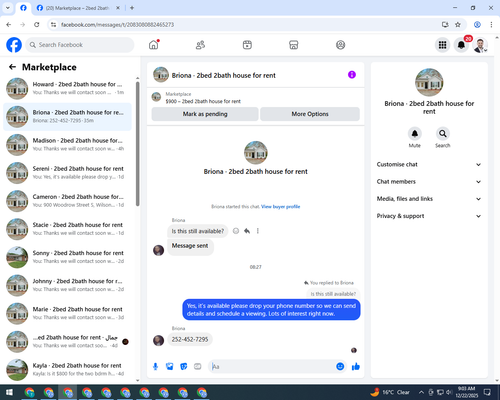This screenshot has width=500, height=400.
Task: Choose a sticker icon in composer
Action: [184, 367]
